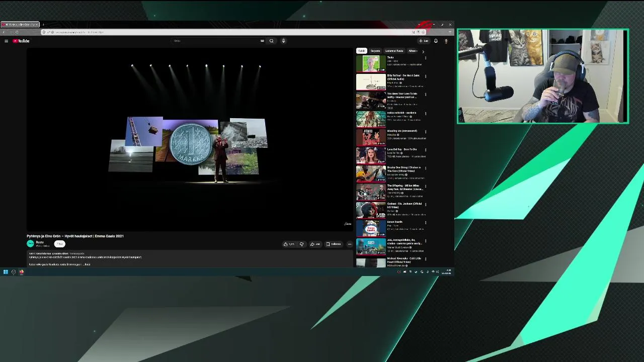
Task: Open options menu for Billy Raffoul video
Action: tap(426, 76)
